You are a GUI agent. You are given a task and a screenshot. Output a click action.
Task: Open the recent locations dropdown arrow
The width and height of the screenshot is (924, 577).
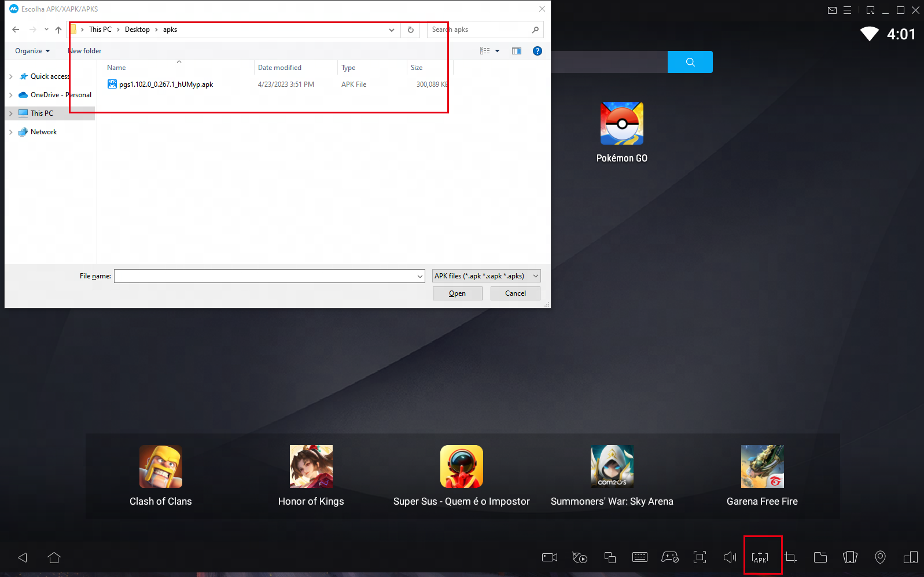46,30
